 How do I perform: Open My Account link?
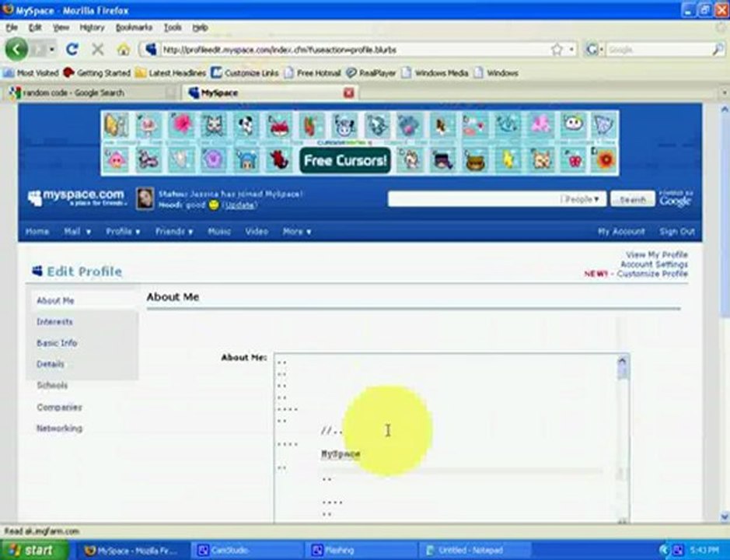621,232
